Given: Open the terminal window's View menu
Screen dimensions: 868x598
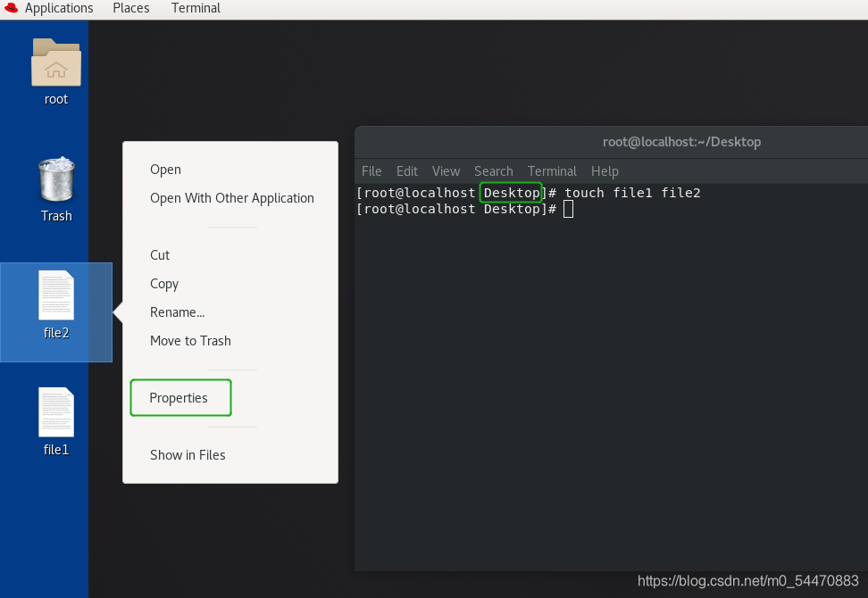Looking at the screenshot, I should tap(446, 171).
